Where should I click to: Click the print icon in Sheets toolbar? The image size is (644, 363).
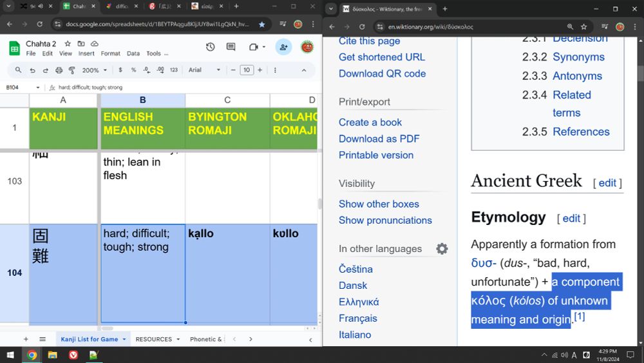click(59, 70)
